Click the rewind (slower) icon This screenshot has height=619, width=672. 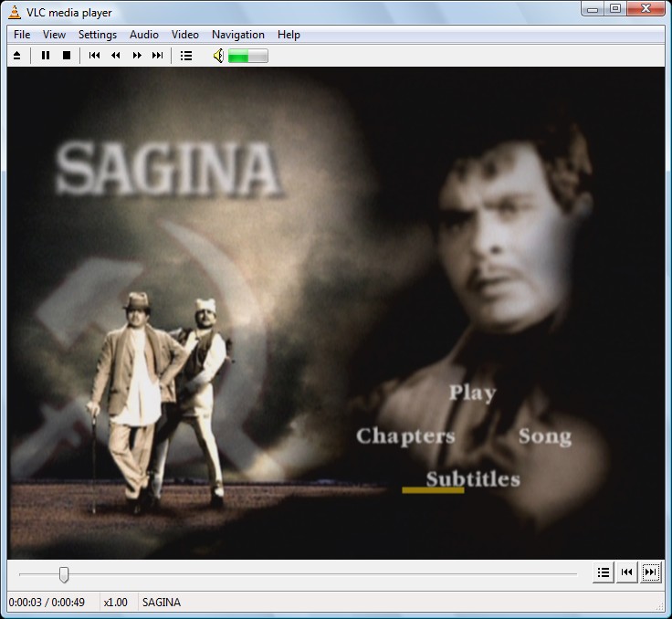(115, 56)
